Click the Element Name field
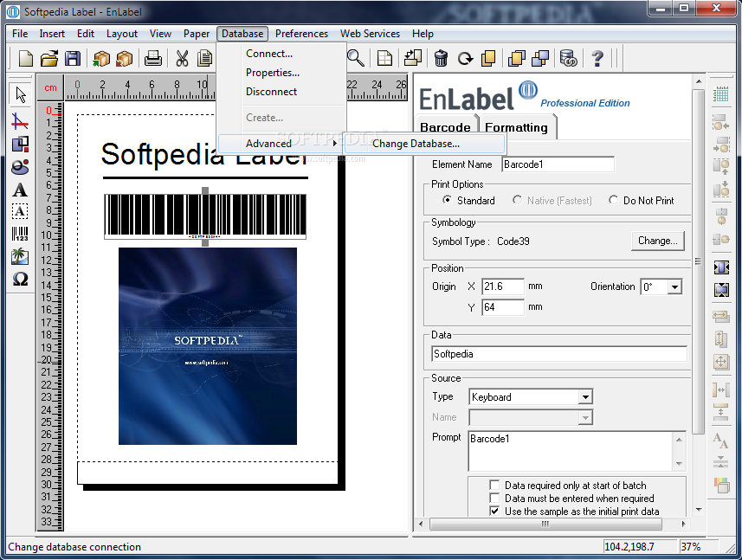This screenshot has width=742, height=560. 558,164
